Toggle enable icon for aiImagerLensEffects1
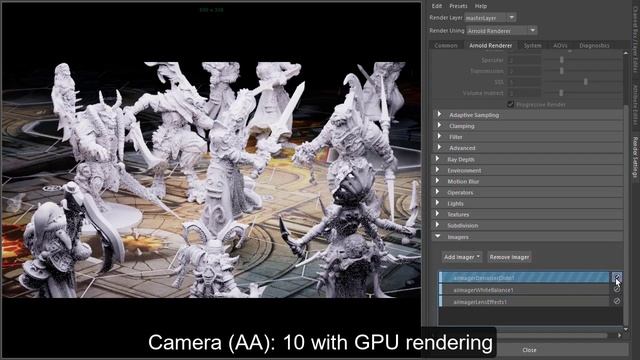This screenshot has height=360, width=640. coord(617,301)
